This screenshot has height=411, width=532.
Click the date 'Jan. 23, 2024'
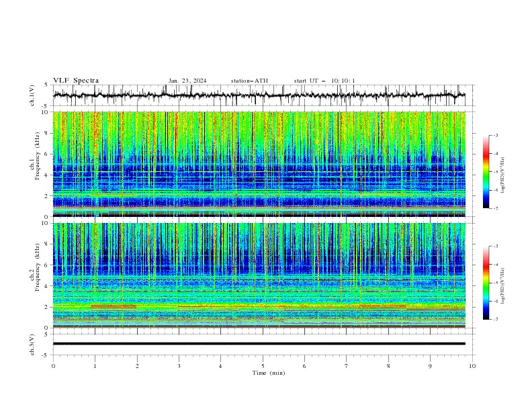click(x=187, y=81)
